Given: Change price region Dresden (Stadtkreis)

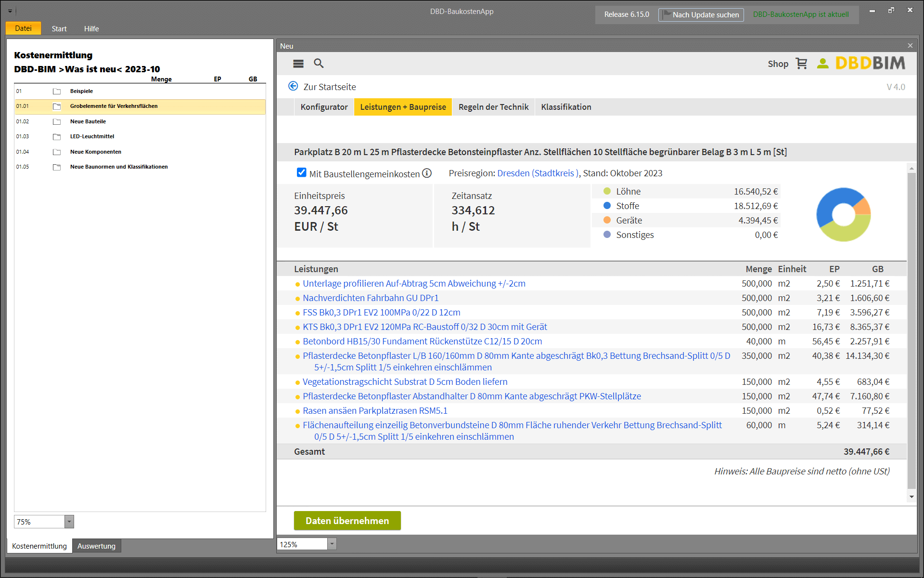Looking at the screenshot, I should point(538,173).
